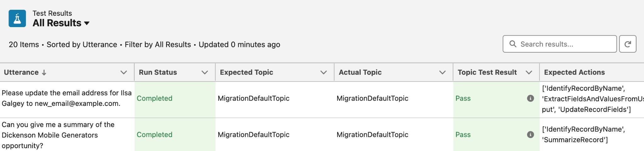Click the Test Results flask icon

tap(17, 18)
